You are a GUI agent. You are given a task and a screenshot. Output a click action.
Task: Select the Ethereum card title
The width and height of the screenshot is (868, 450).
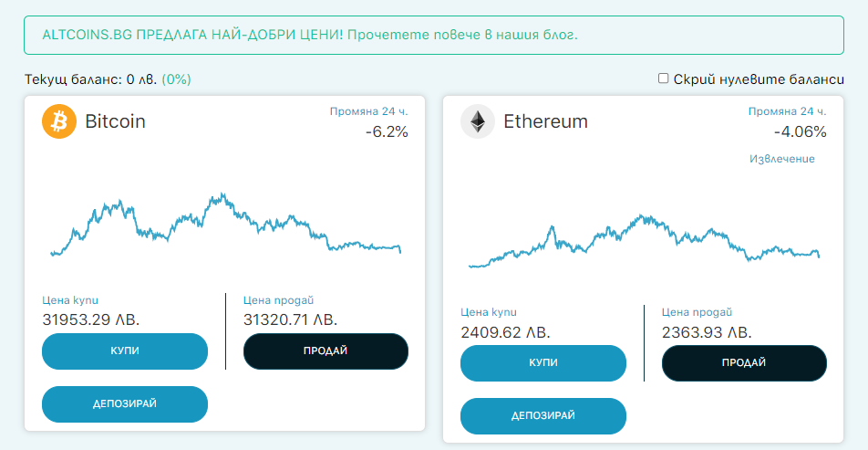click(546, 121)
